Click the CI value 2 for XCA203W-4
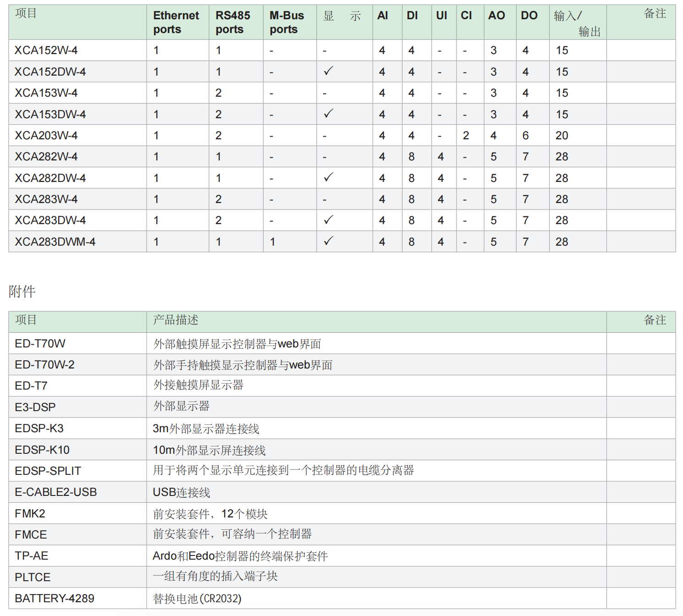 466,136
